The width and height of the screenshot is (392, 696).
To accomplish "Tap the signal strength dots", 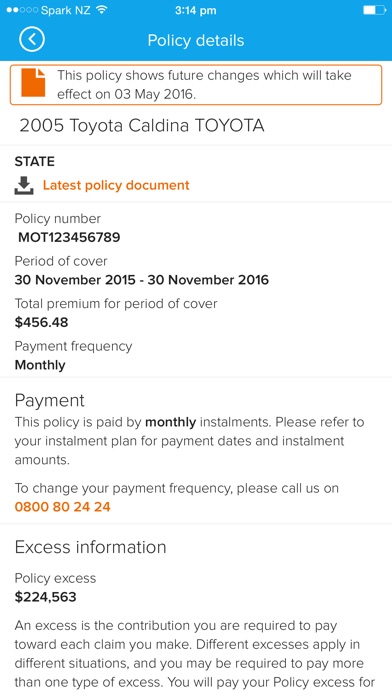I will coord(22,10).
